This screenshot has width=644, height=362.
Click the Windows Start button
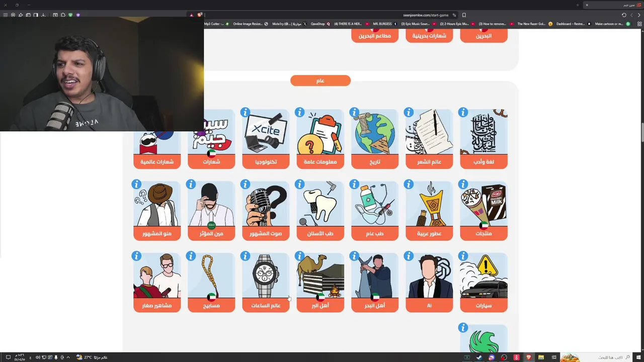[639, 357]
